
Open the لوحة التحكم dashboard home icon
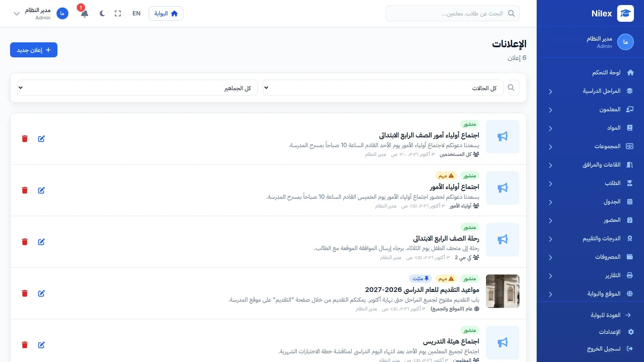click(630, 72)
